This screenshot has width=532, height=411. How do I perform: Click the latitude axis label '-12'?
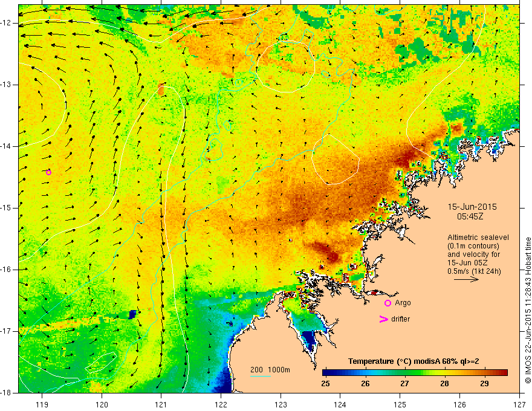(6, 23)
